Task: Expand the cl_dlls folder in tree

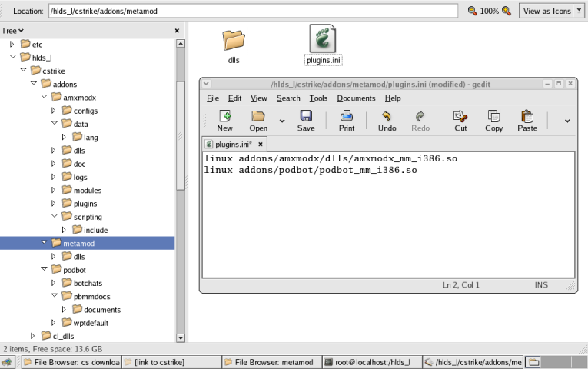Action: pos(32,336)
